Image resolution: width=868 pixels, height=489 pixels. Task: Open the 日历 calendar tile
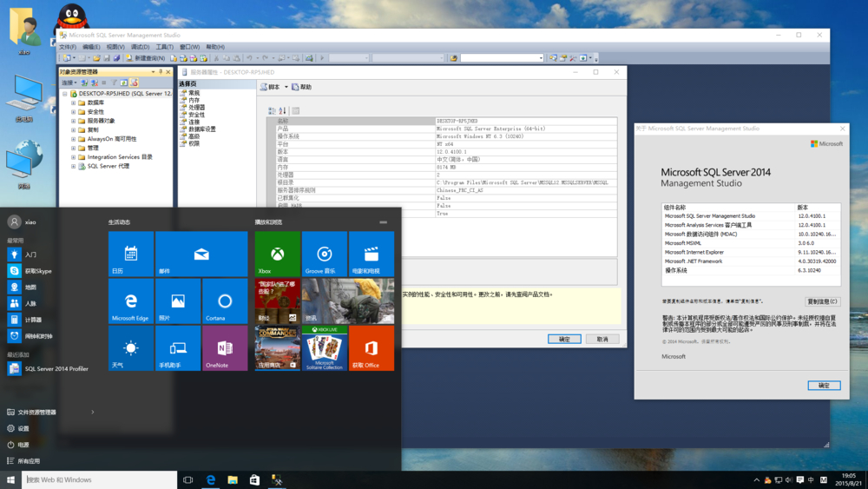[131, 254]
